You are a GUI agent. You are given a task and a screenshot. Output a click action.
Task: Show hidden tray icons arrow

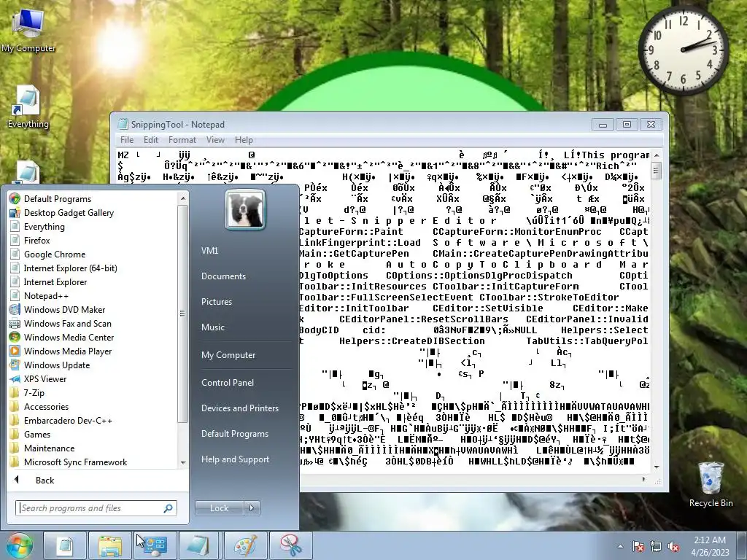pos(620,547)
